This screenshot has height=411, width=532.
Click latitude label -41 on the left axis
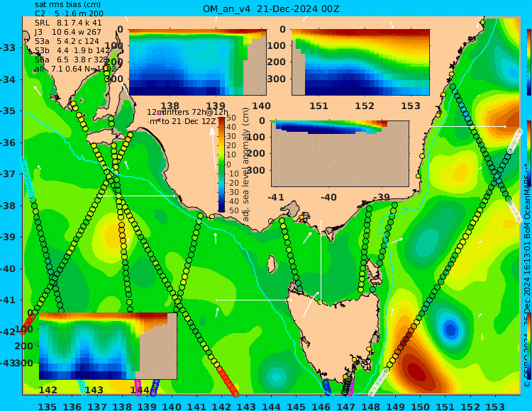[7, 300]
